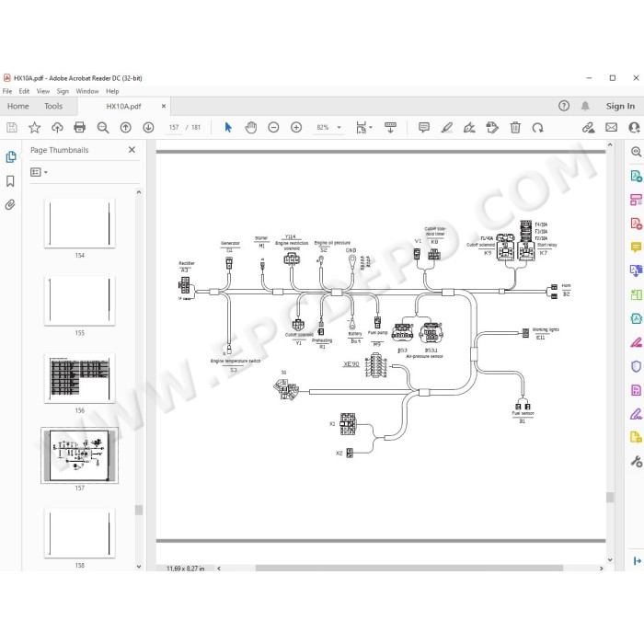Open the Window menu

[87, 91]
